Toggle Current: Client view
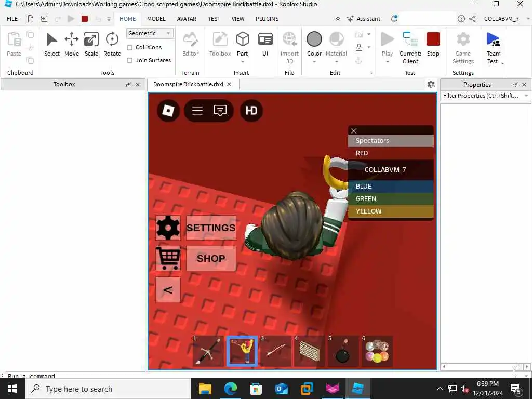This screenshot has width=532, height=399. point(410,47)
